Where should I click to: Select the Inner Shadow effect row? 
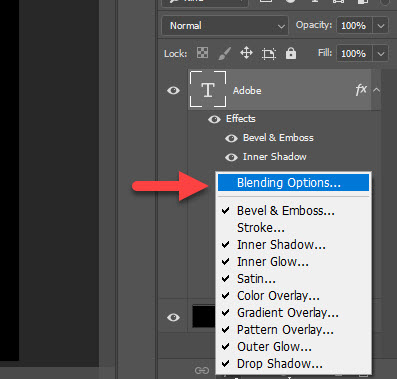tap(275, 157)
